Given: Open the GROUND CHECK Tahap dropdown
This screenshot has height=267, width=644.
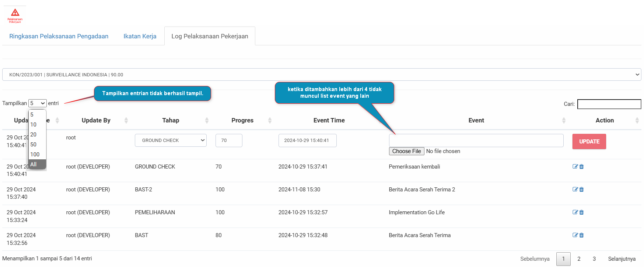Looking at the screenshot, I should pyautogui.click(x=171, y=141).
